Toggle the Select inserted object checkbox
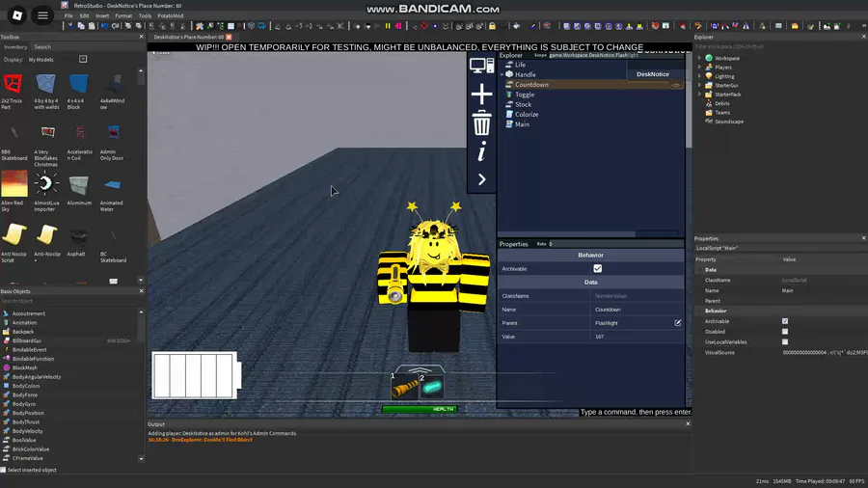 pos(3,470)
